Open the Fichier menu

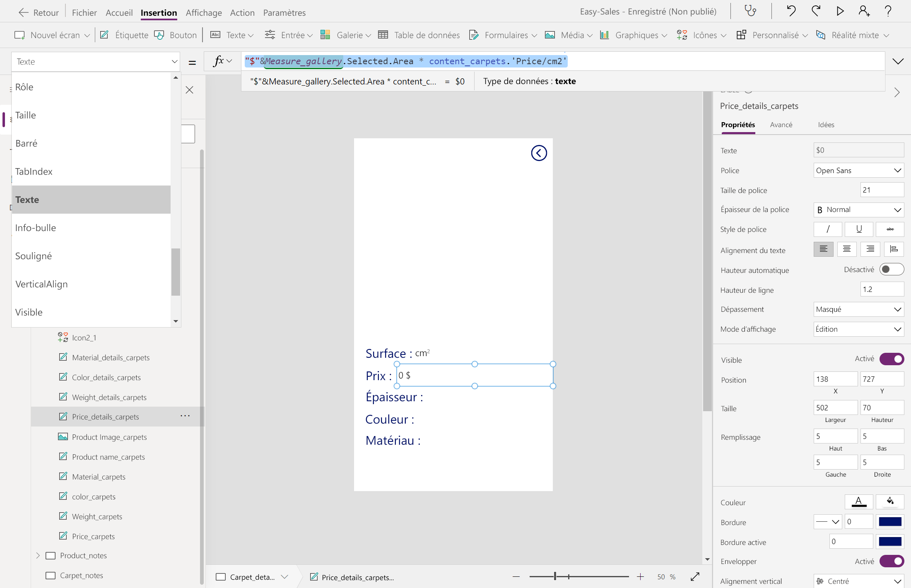[84, 12]
